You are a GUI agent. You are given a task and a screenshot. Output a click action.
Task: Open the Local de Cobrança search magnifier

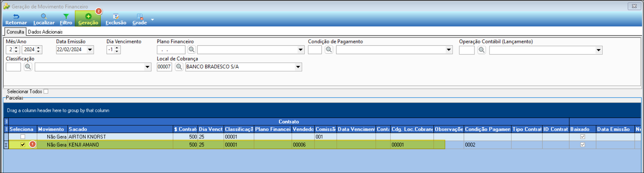coord(179,67)
